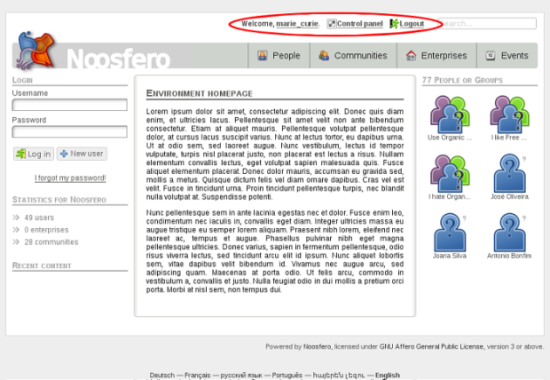
Task: Go to the Enterprises tab
Action: coord(436,55)
